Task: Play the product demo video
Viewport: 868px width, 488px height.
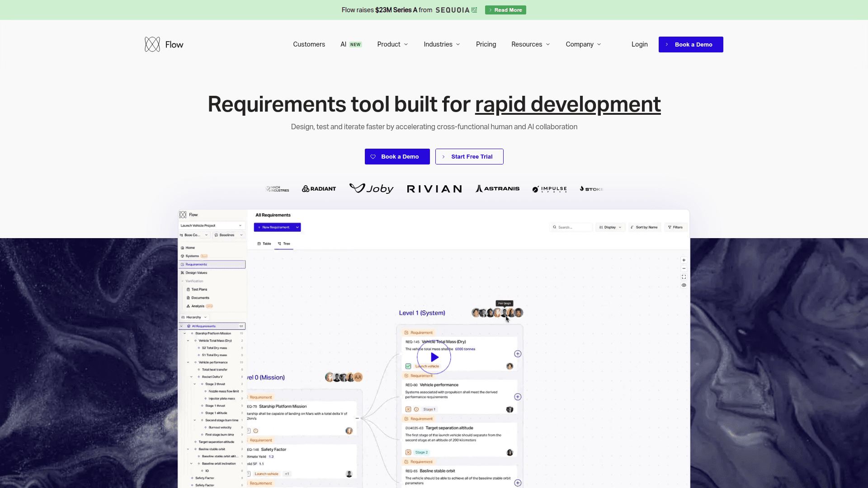Action: [434, 357]
